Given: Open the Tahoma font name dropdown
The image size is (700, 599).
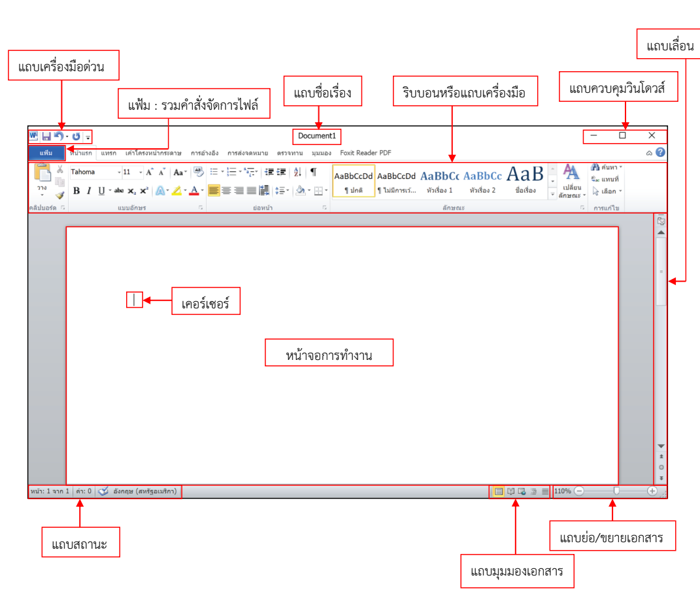Looking at the screenshot, I should pos(119,172).
